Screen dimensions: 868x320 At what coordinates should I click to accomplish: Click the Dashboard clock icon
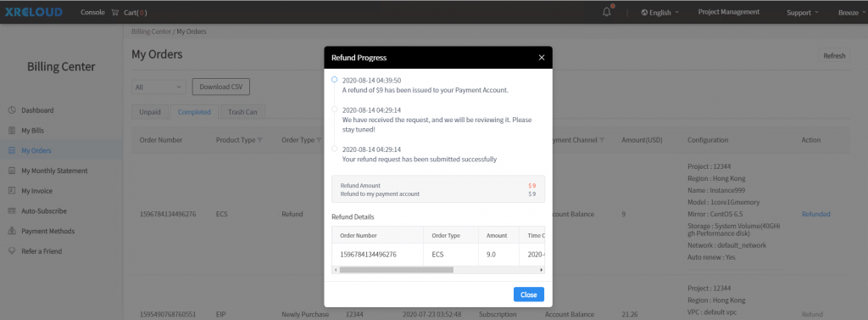[x=12, y=110]
